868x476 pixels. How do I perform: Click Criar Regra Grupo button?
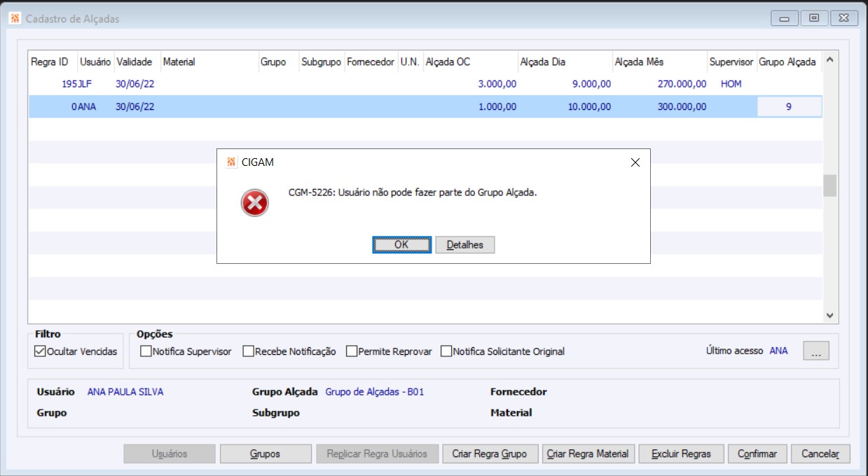click(490, 454)
